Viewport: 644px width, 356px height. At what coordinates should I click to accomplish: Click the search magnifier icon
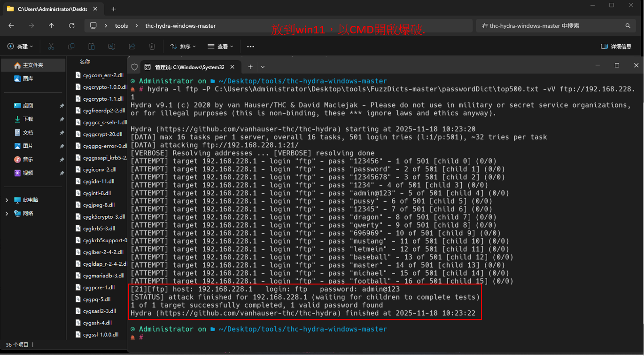(628, 26)
